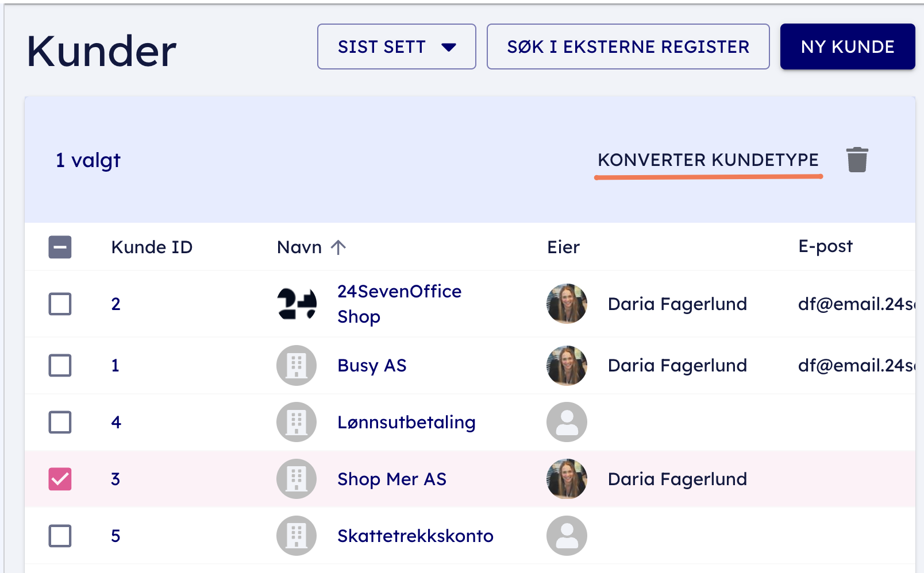Click the Skattetrekkskonto building icon
The height and width of the screenshot is (573, 924).
(x=297, y=536)
